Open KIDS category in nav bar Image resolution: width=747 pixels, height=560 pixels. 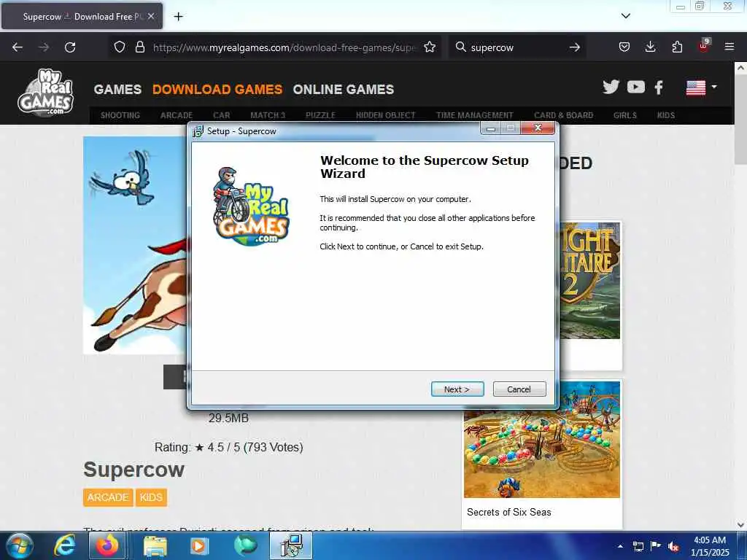tap(665, 115)
